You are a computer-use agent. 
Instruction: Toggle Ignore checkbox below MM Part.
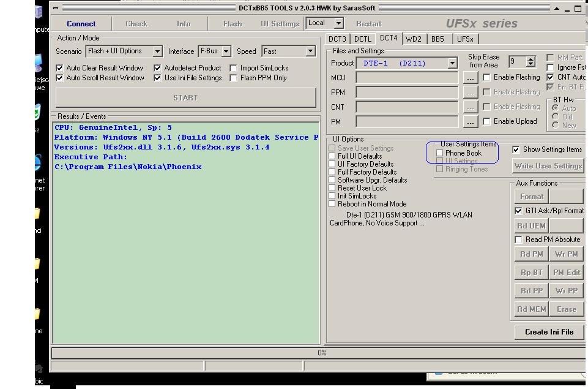[550, 67]
